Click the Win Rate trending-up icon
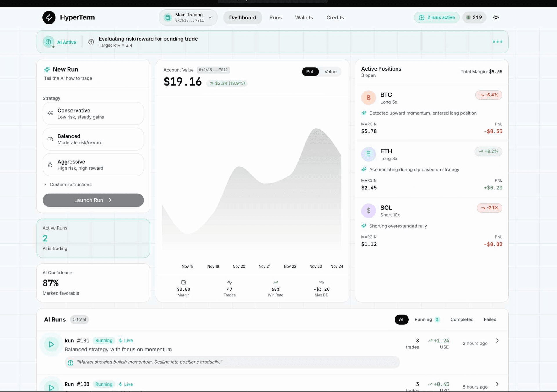 pos(275,282)
